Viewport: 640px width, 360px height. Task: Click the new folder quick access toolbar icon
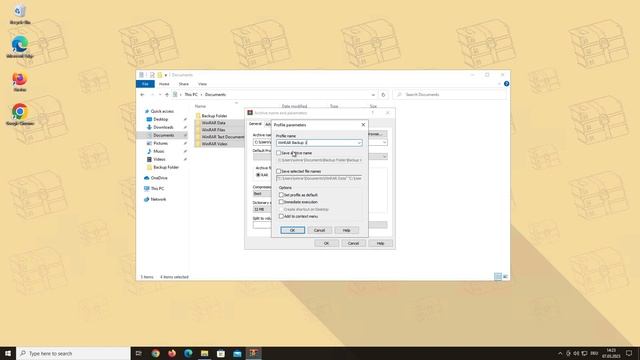pos(160,75)
